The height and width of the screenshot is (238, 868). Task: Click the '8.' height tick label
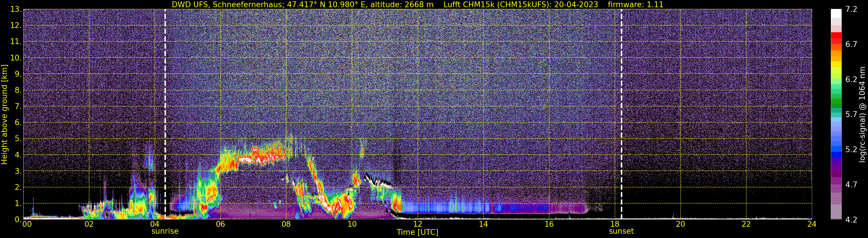coord(18,90)
